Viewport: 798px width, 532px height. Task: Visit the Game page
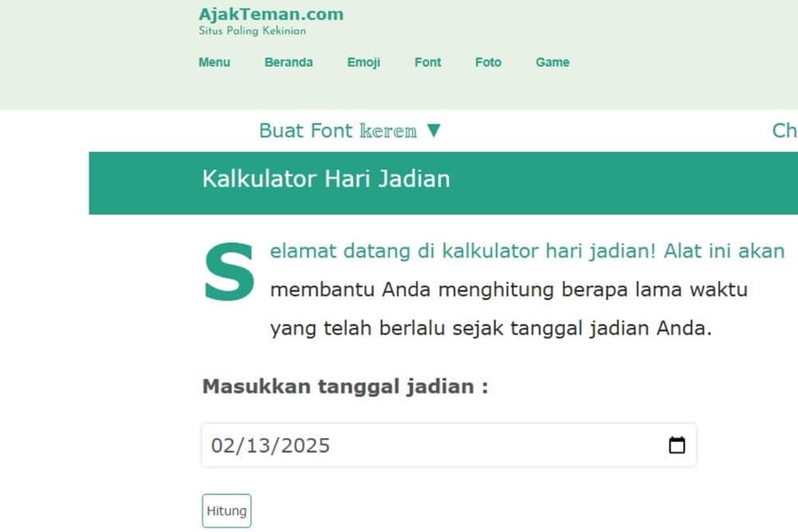click(552, 62)
